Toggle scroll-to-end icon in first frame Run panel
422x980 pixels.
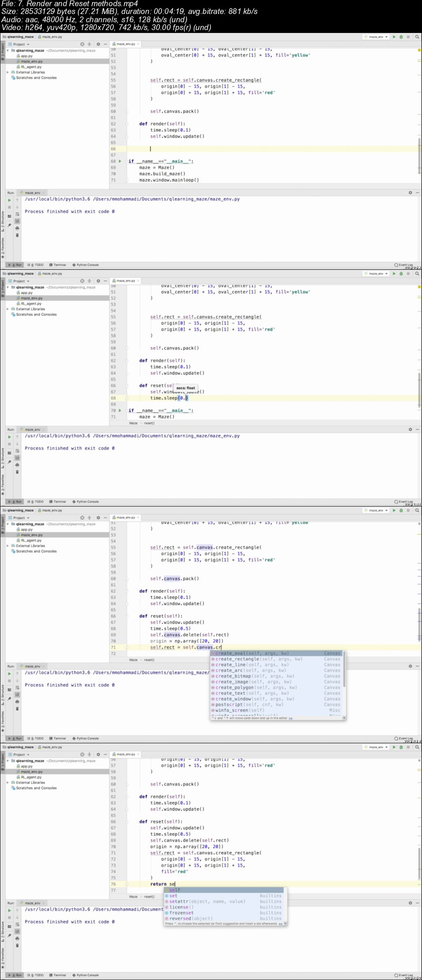tap(17, 221)
